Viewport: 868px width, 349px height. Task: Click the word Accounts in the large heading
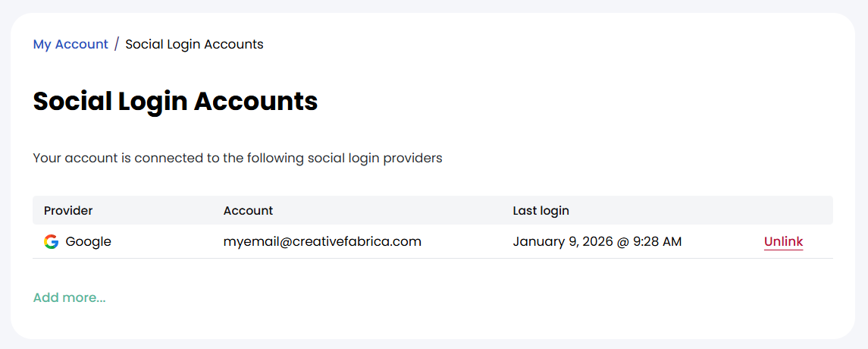point(255,101)
